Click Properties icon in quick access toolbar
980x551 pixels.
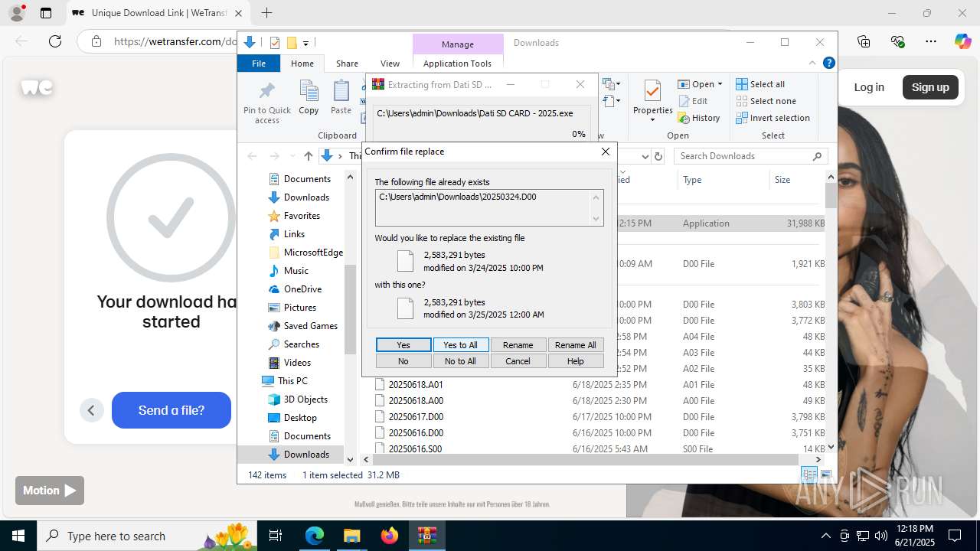coord(275,43)
